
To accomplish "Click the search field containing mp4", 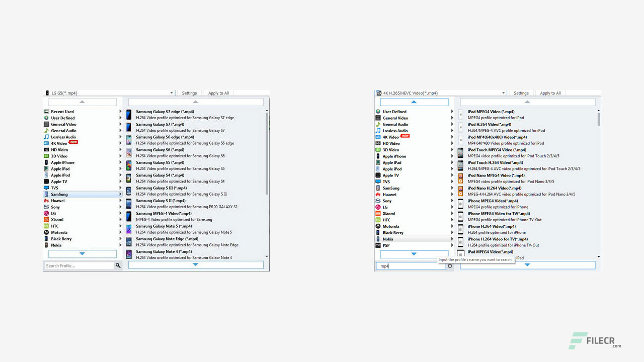I will point(411,266).
